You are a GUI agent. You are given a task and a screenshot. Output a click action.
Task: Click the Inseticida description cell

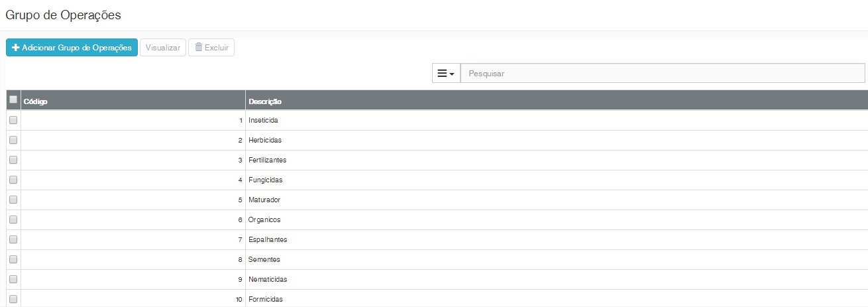264,121
